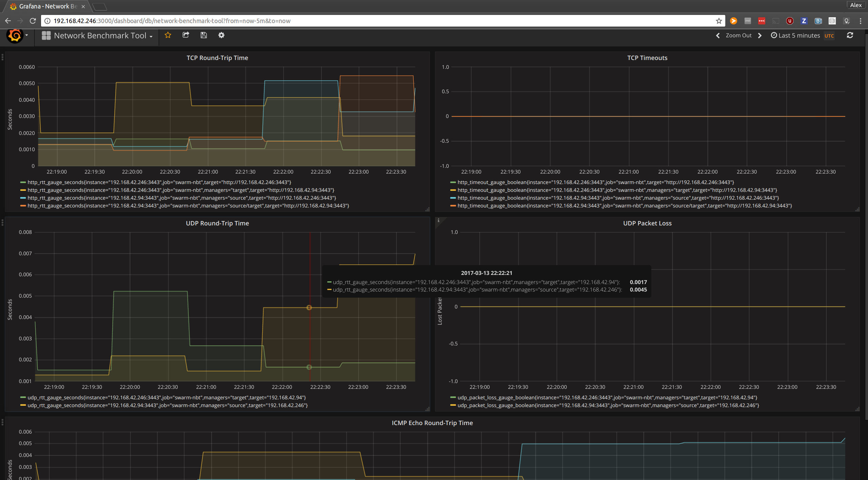Click the refresh dashboard icon
868x480 pixels.
pyautogui.click(x=850, y=35)
